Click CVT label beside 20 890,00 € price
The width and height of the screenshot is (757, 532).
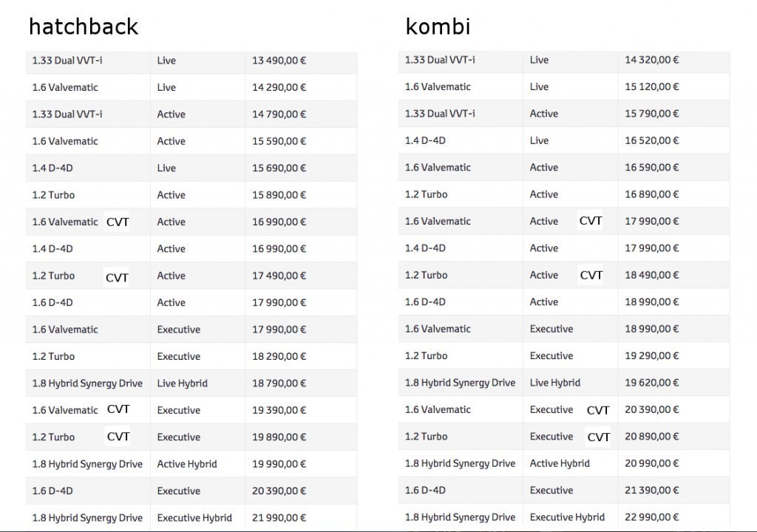(599, 437)
